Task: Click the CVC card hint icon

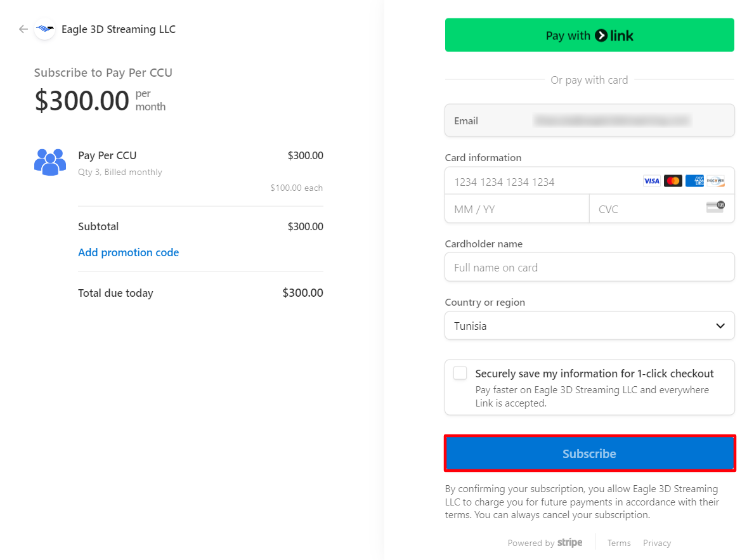Action: [x=715, y=207]
